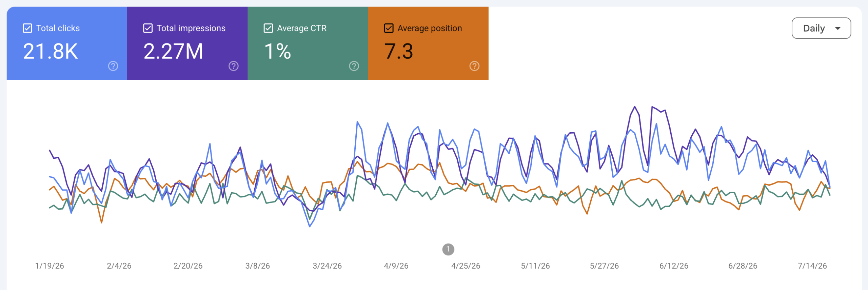
Task: Click the 7/14/26 end date label
Action: [812, 266]
